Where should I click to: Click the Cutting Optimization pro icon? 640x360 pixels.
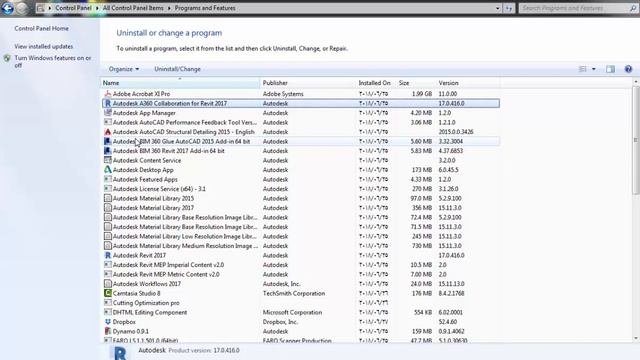coord(108,303)
